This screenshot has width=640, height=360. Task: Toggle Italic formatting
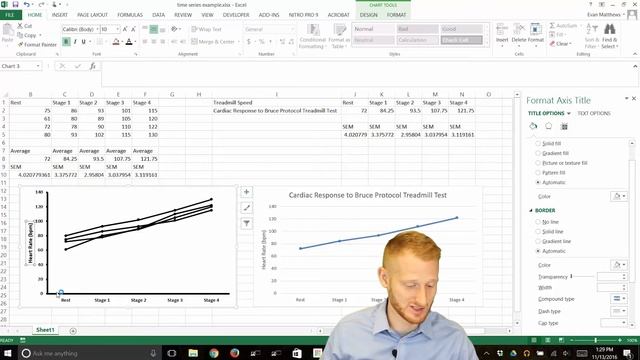pos(75,42)
